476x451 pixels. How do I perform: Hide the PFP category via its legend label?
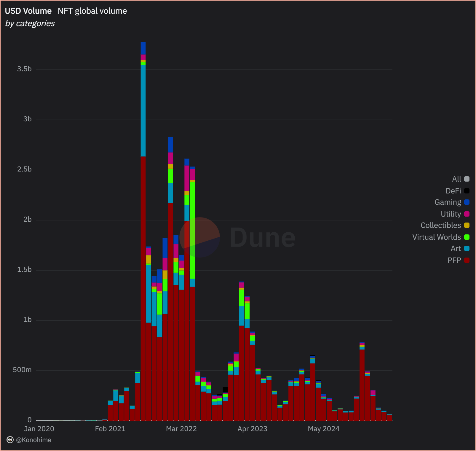[x=455, y=260]
